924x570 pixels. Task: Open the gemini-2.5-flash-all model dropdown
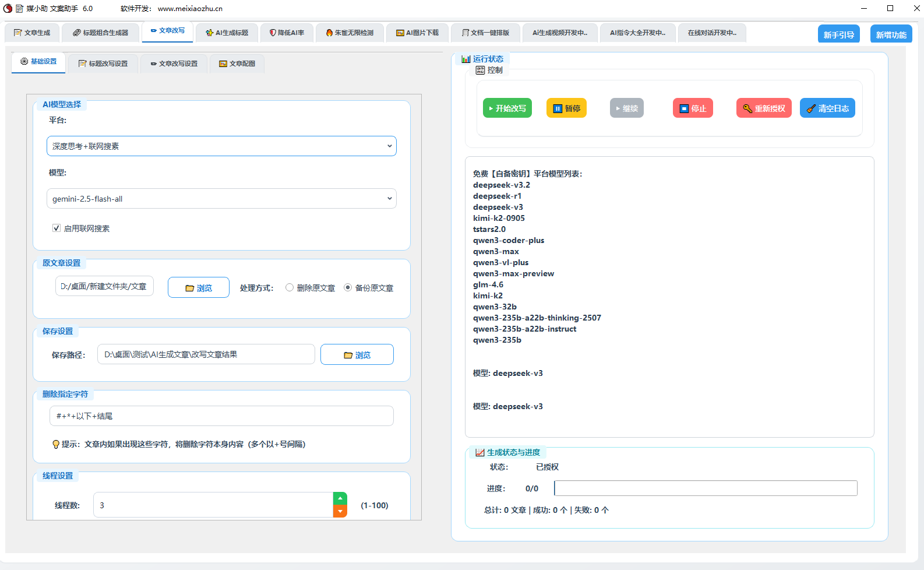coord(221,199)
